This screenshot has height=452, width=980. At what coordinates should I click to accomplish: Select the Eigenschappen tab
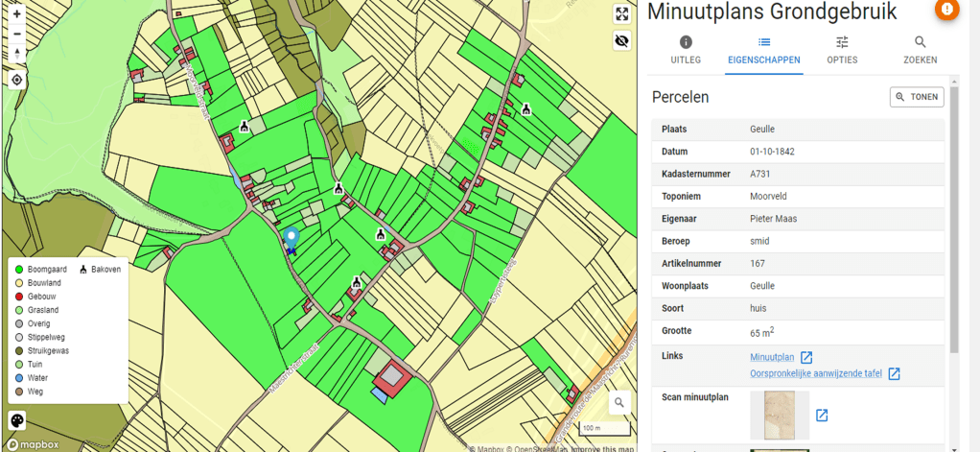coord(763,50)
